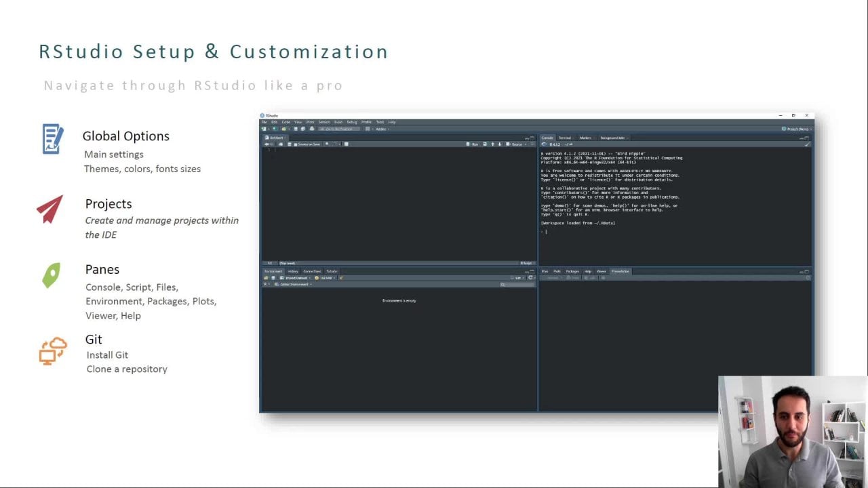This screenshot has width=868, height=488.
Task: Click the Print icon in main toolbar
Action: (x=312, y=129)
